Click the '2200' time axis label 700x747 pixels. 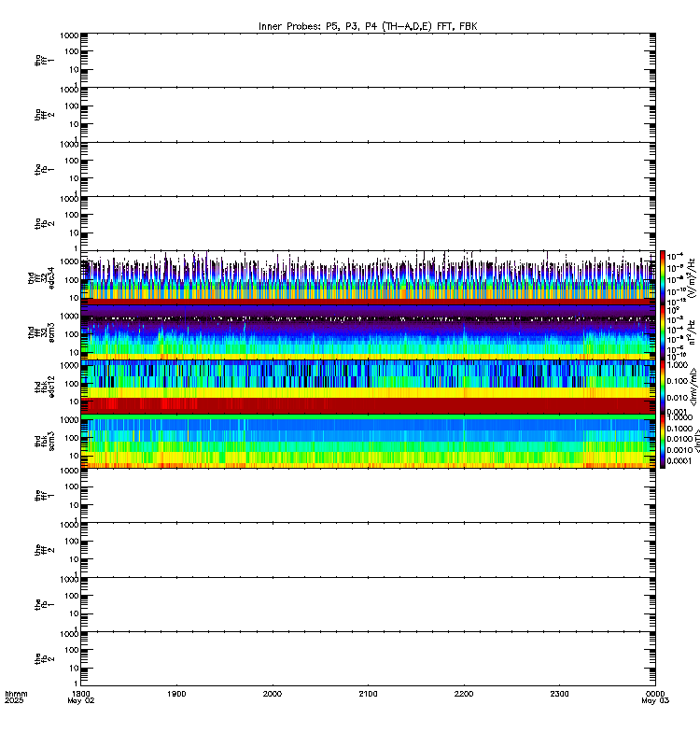tap(464, 694)
